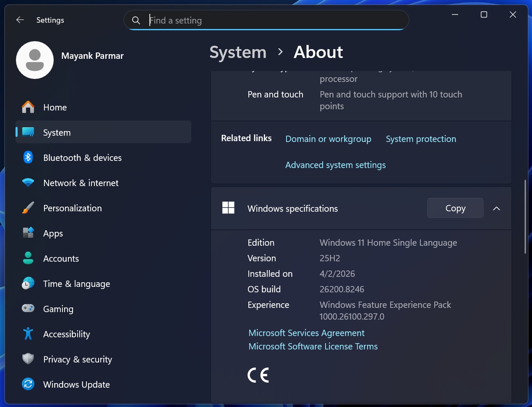Click the Windows Update sync icon
The image size is (532, 407).
[28, 384]
